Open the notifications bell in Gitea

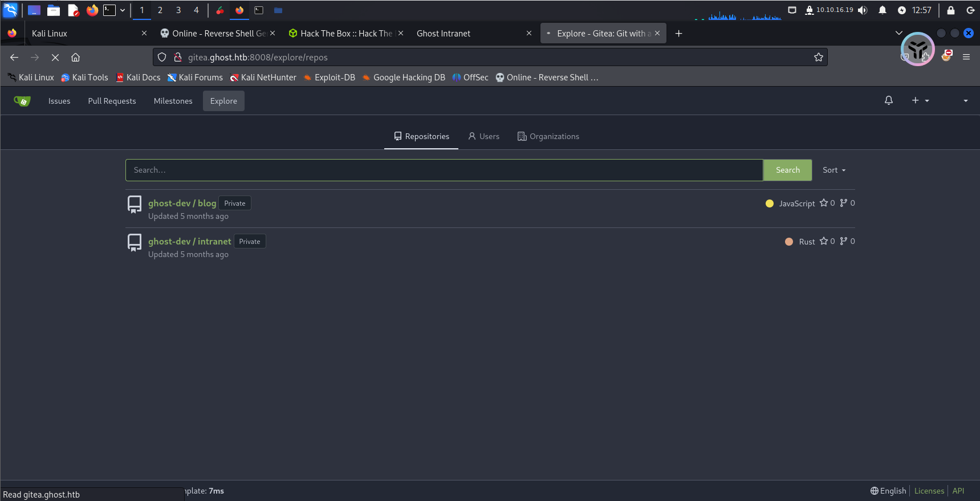(x=888, y=100)
